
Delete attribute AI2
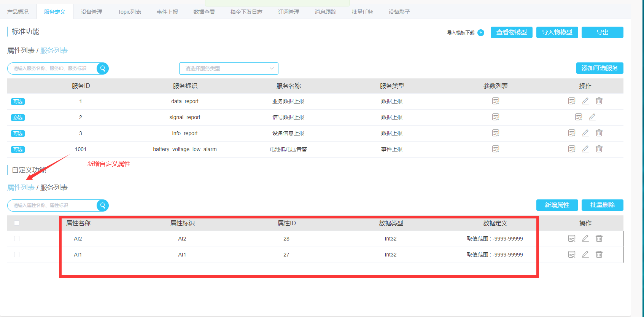click(599, 238)
